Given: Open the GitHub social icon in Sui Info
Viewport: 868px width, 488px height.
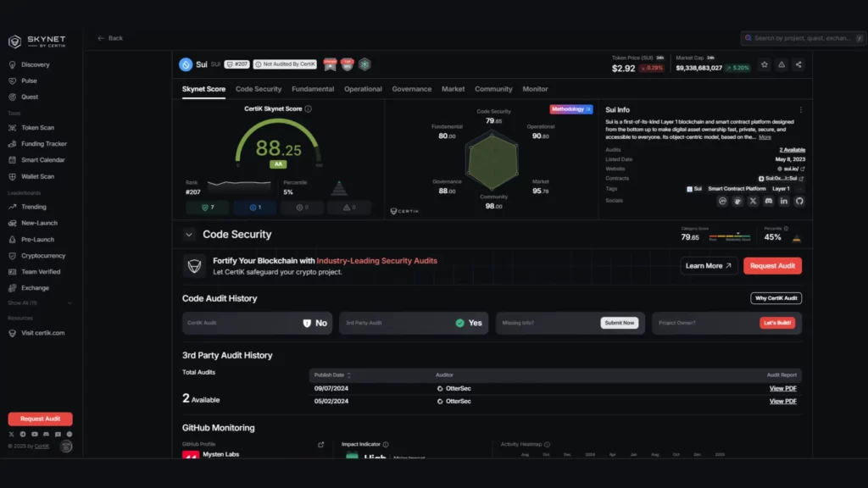Looking at the screenshot, I should [798, 201].
